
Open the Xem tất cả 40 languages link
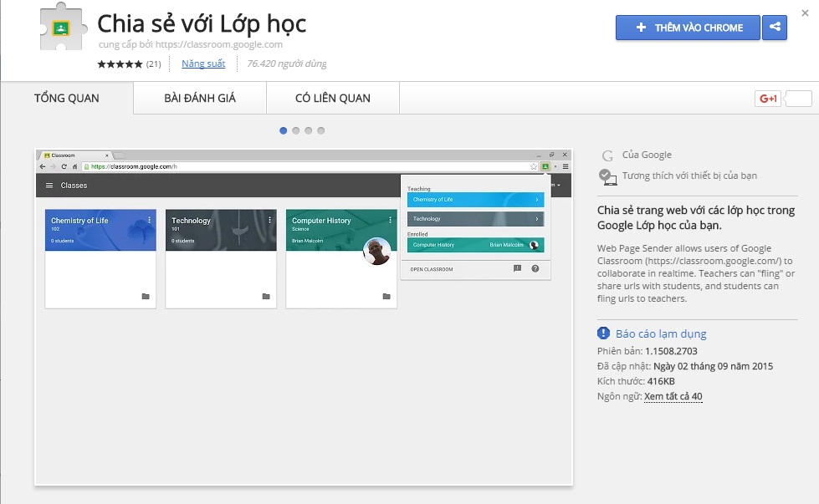click(673, 396)
